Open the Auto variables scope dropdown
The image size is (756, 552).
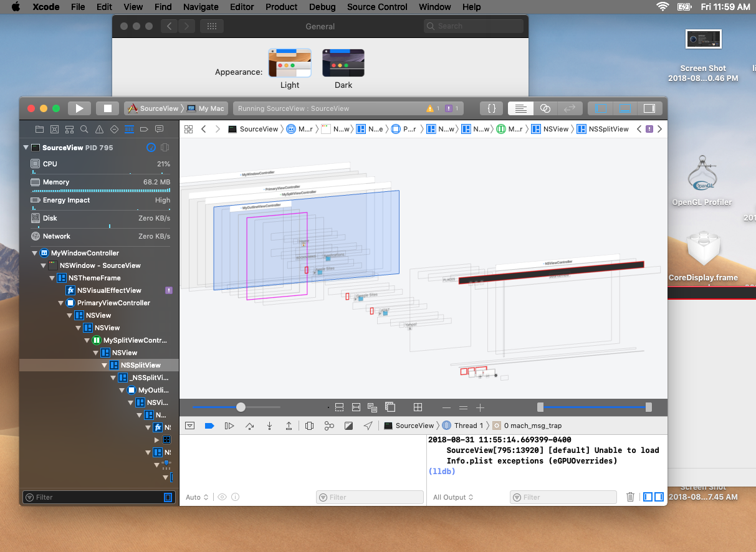tap(197, 497)
